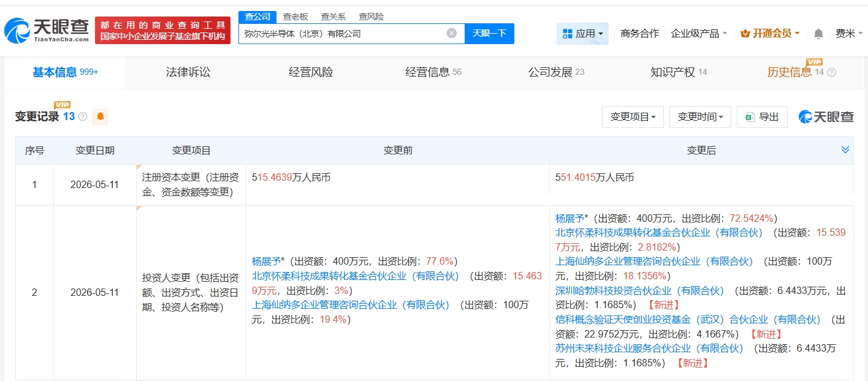Open the 商务合作 link

point(639,34)
